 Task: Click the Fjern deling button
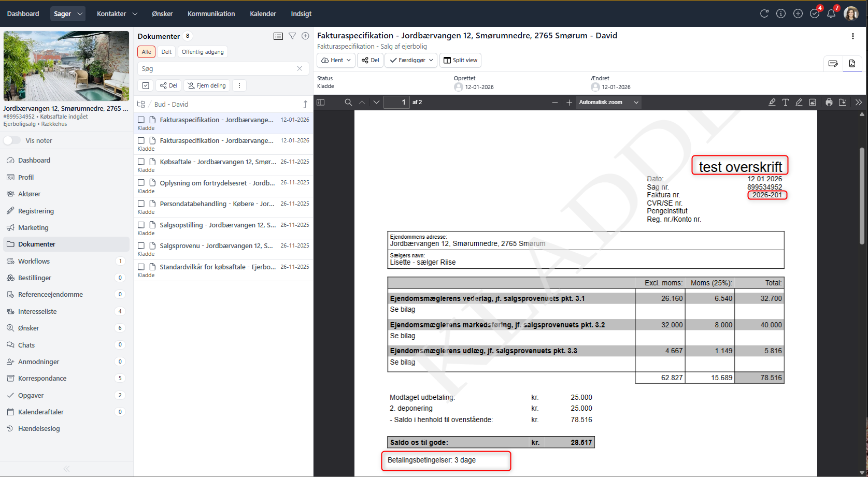pyautogui.click(x=207, y=85)
